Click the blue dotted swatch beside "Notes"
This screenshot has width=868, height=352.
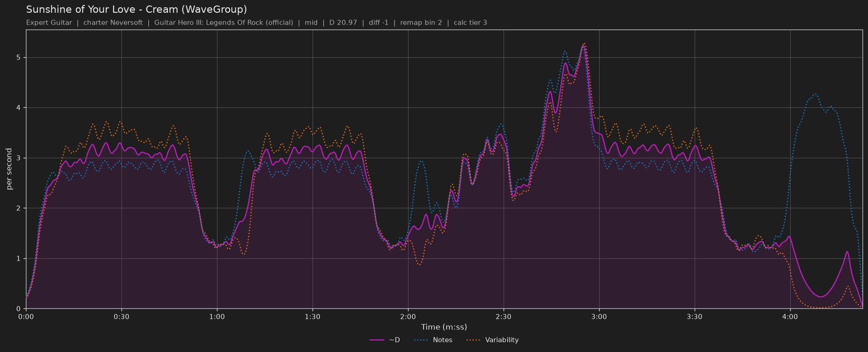point(422,340)
